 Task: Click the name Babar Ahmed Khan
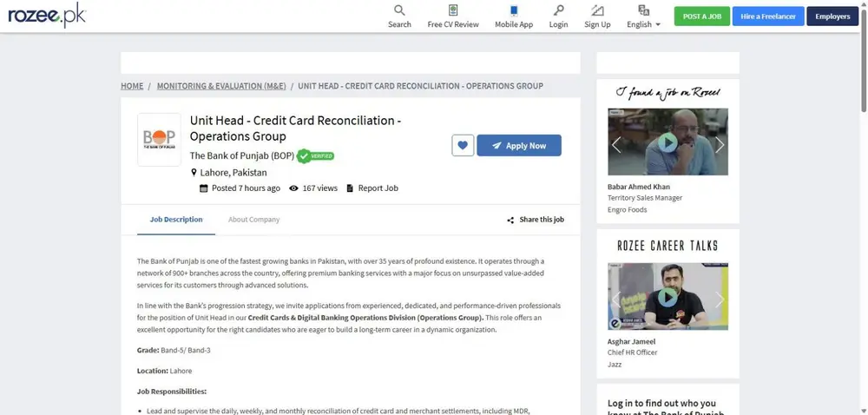tap(638, 187)
